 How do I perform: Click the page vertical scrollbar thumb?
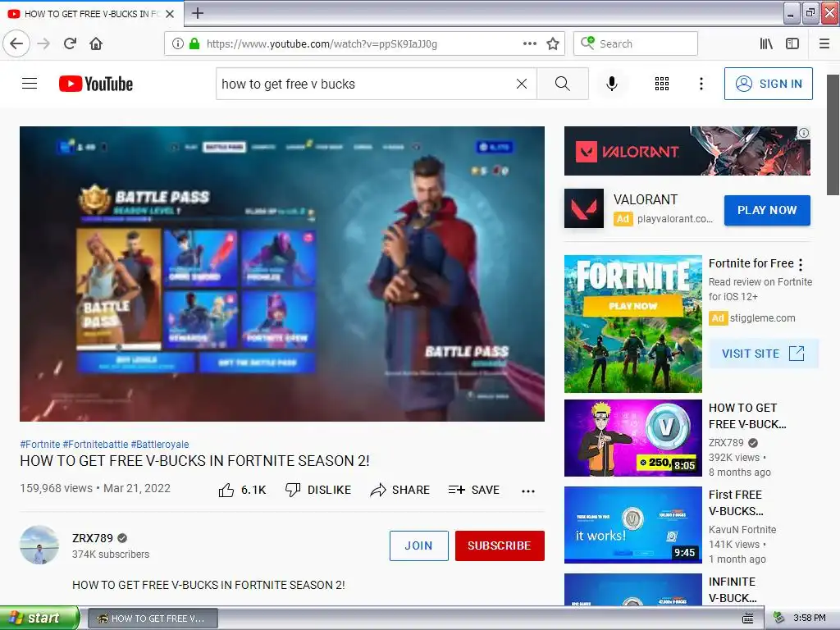(x=833, y=135)
